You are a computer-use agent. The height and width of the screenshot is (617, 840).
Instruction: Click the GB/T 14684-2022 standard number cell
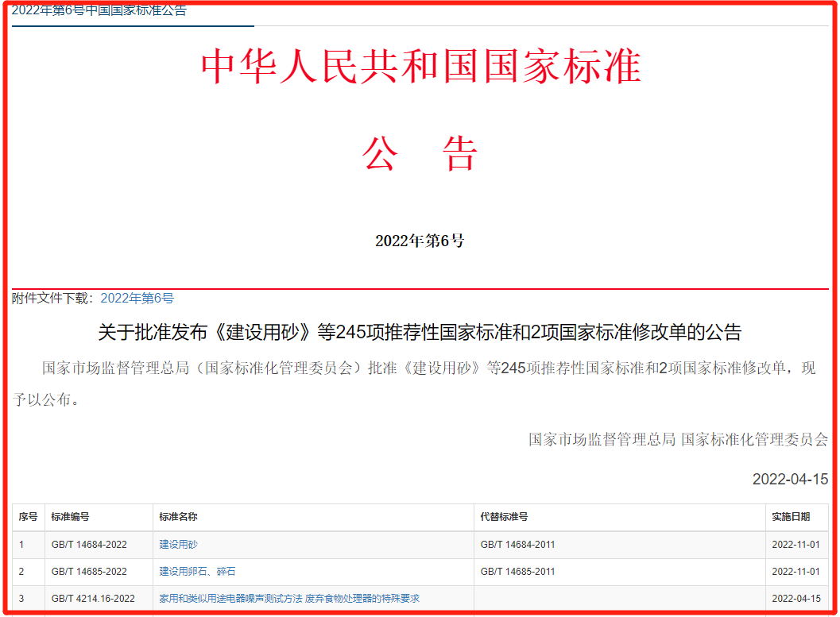(x=86, y=545)
